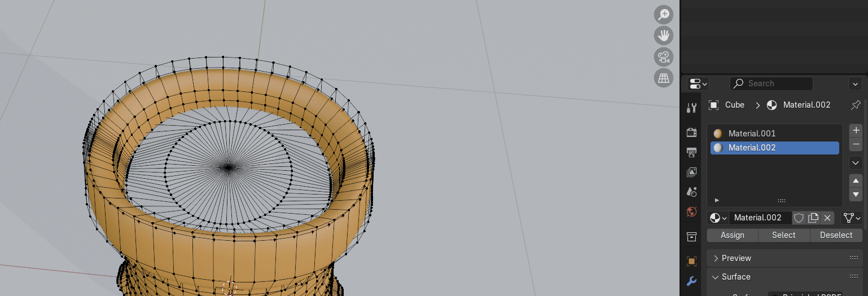Open the Render properties tab
This screenshot has width=868, height=296.
pyautogui.click(x=691, y=132)
